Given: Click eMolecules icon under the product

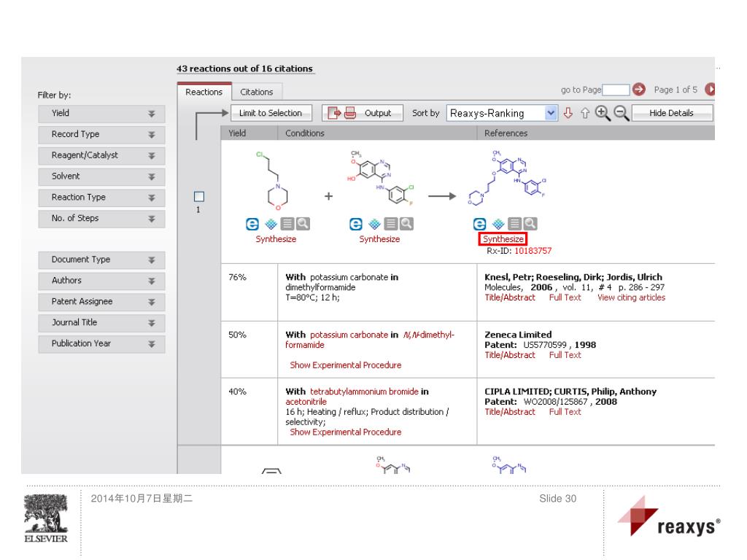Looking at the screenshot, I should 479,224.
